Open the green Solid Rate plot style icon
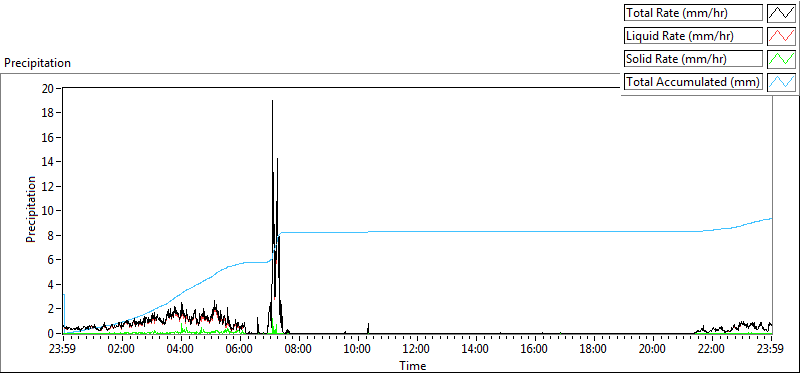Viewport: 800px width, 373px height. pyautogui.click(x=782, y=59)
